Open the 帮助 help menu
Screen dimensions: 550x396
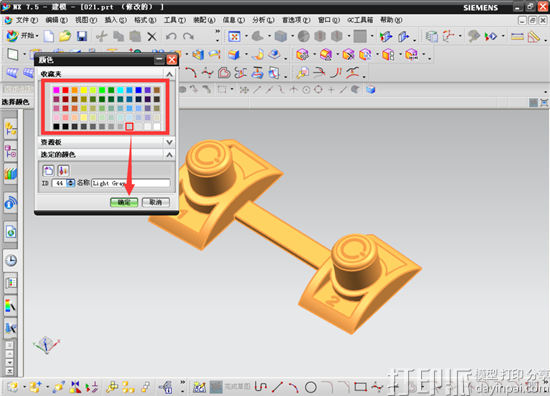tap(391, 20)
